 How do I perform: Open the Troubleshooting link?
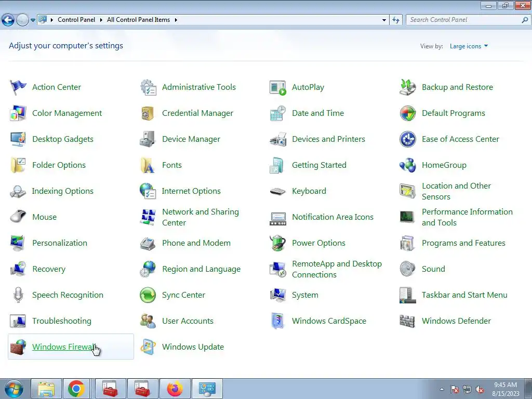62,321
